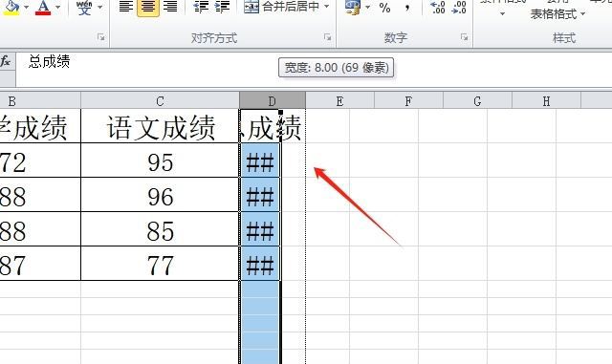
Task: Click cell with value 77
Action: click(x=160, y=264)
